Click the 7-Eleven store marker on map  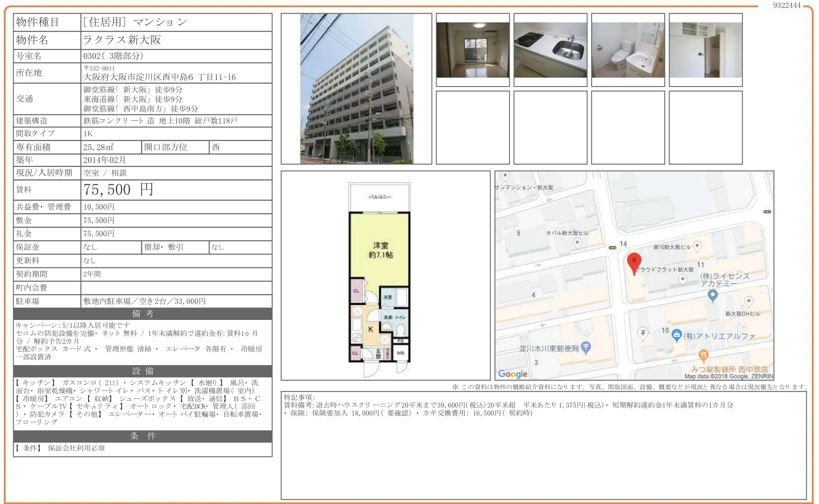(x=643, y=333)
